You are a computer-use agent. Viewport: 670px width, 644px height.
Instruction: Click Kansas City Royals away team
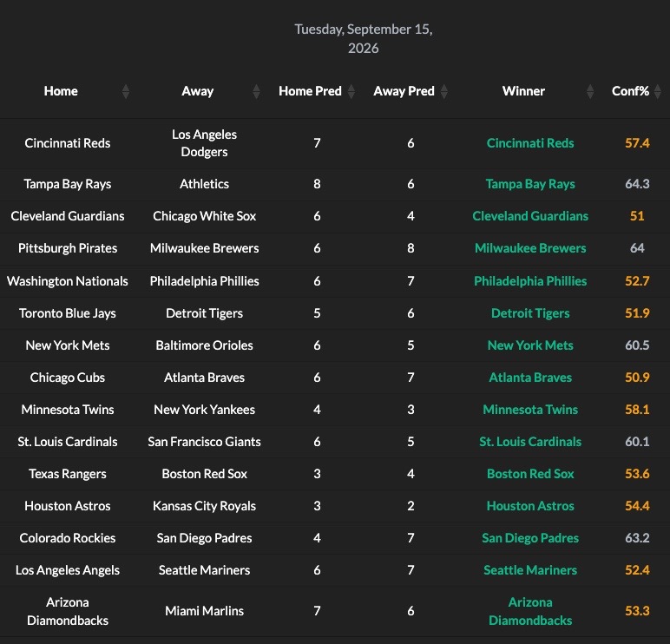[204, 506]
